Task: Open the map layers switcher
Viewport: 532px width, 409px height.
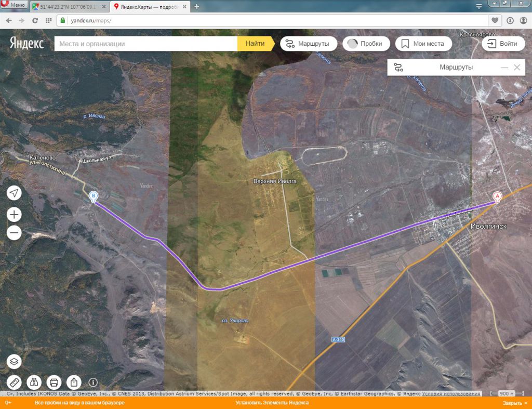Action: click(15, 362)
